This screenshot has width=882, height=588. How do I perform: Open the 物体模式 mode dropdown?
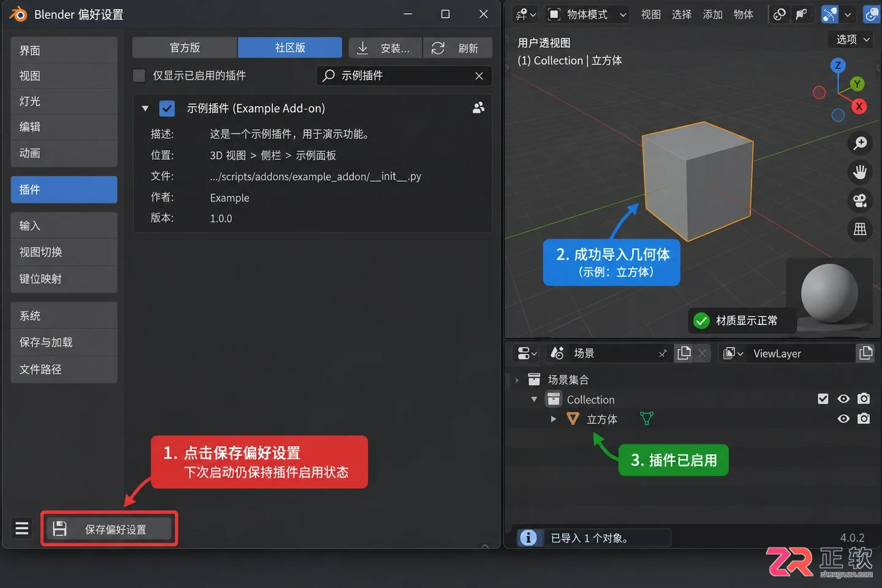(586, 14)
